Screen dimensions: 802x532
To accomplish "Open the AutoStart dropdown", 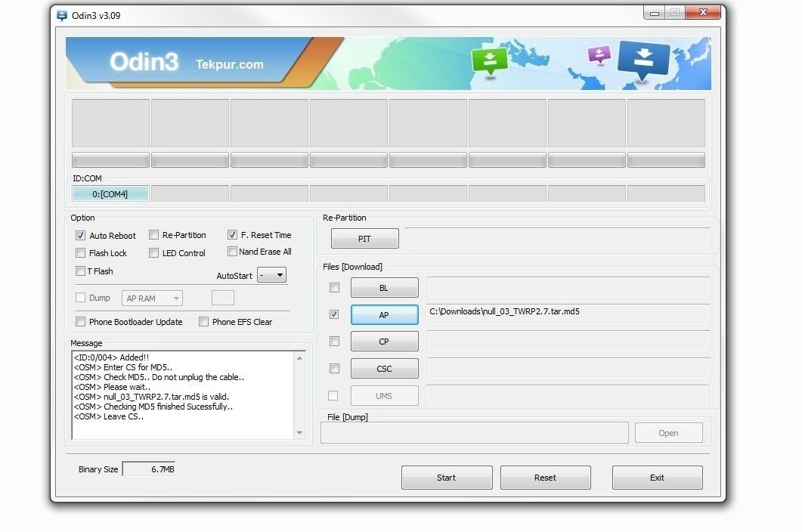I will tap(271, 275).
